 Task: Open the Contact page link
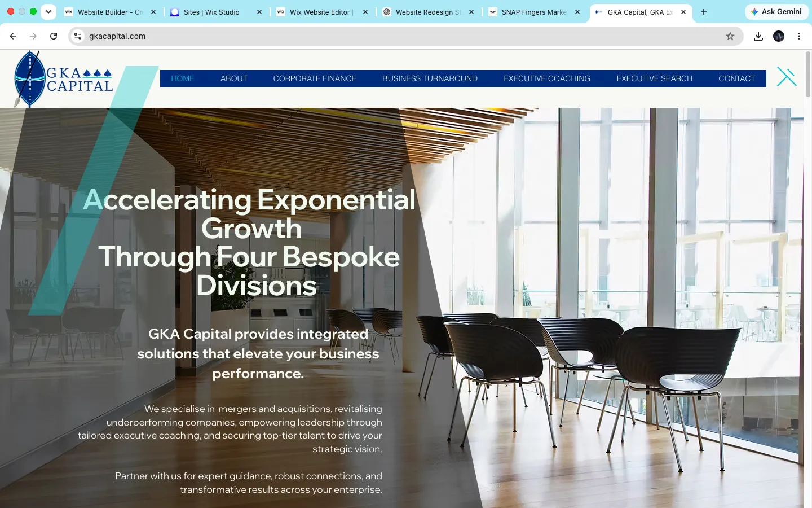(x=736, y=78)
